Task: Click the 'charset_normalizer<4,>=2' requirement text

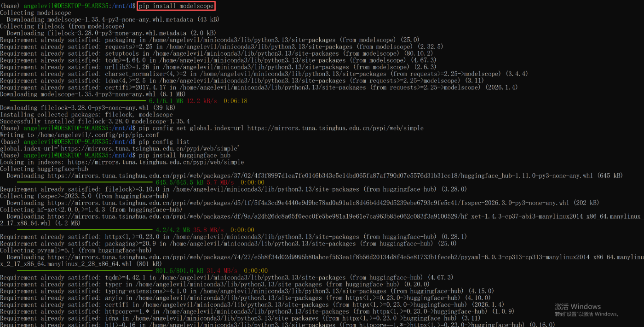Action: 145,74
